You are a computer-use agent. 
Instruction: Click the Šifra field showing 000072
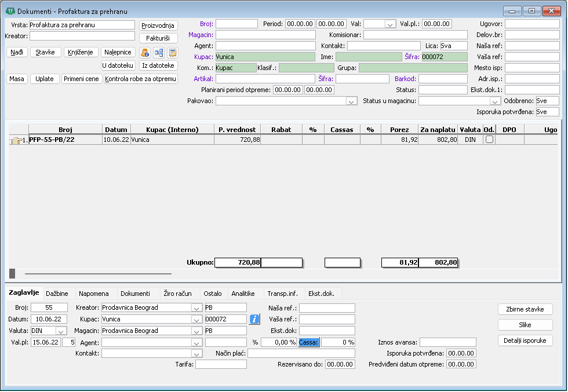coord(445,57)
